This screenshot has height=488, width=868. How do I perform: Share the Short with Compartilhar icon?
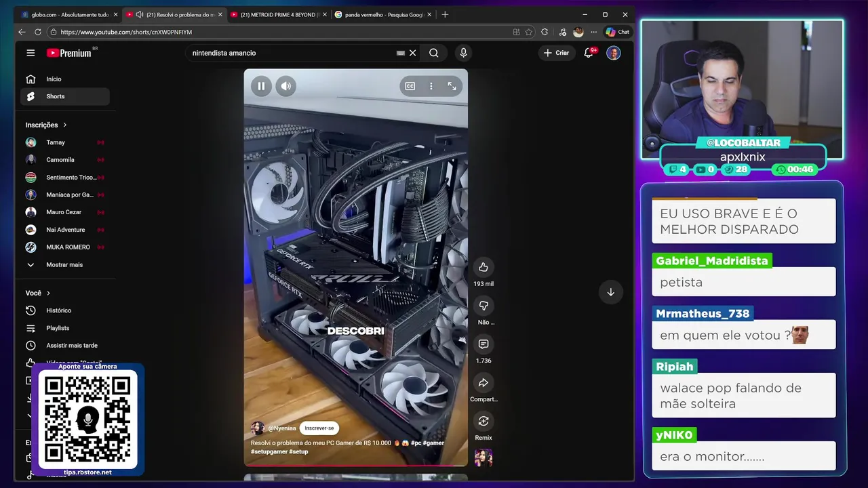[x=484, y=383]
